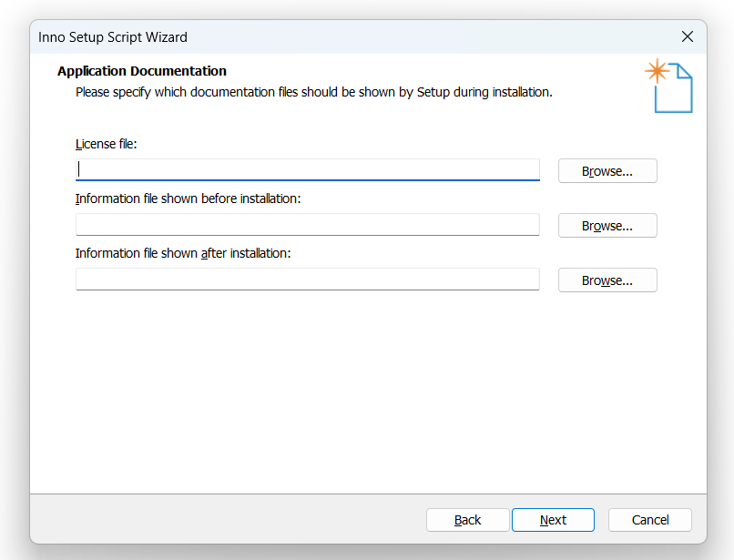Proceed with the Next button
Viewport: 734px width, 560px height.
[x=554, y=520]
